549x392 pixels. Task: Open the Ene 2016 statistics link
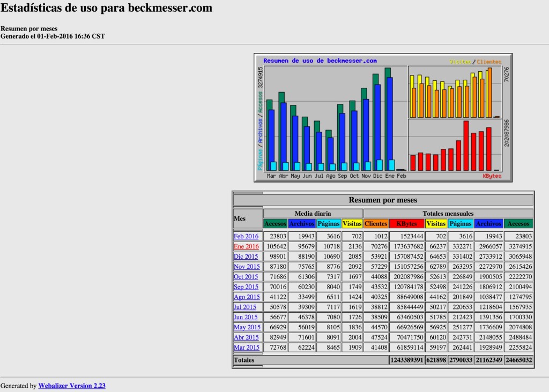[246, 246]
